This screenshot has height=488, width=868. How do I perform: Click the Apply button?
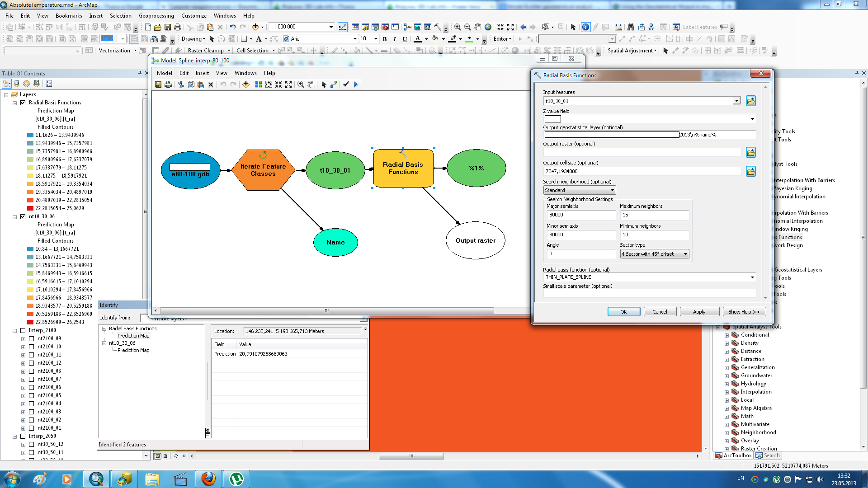[x=699, y=312]
